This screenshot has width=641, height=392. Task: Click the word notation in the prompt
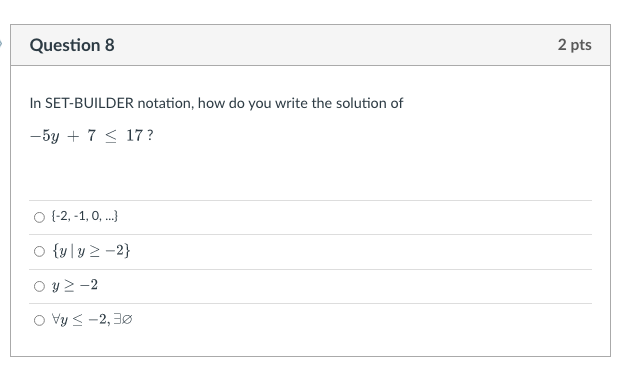(x=166, y=103)
